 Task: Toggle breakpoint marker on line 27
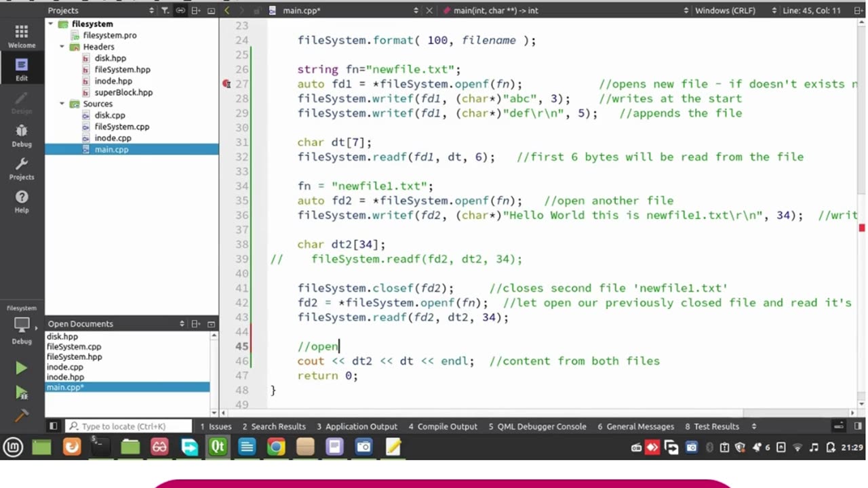(226, 84)
